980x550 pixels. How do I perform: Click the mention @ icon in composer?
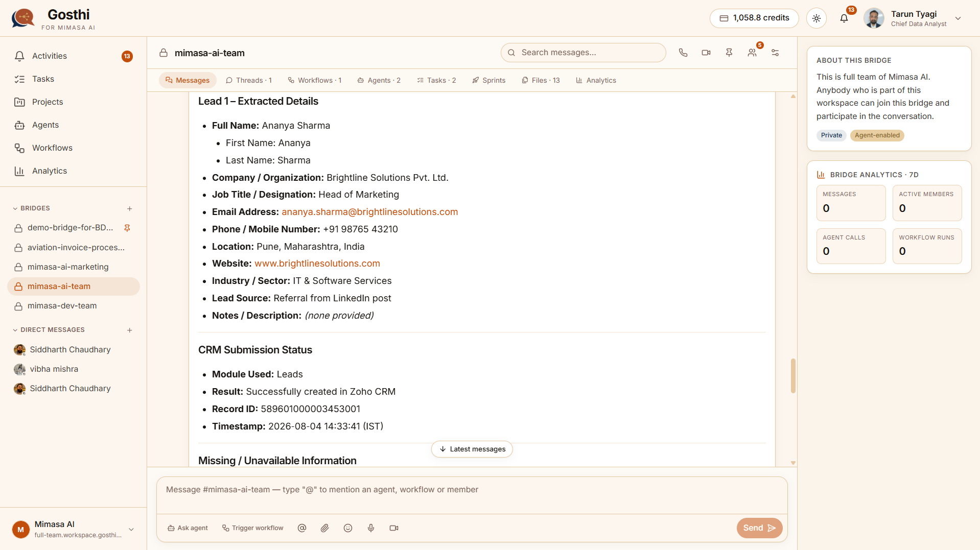302,528
